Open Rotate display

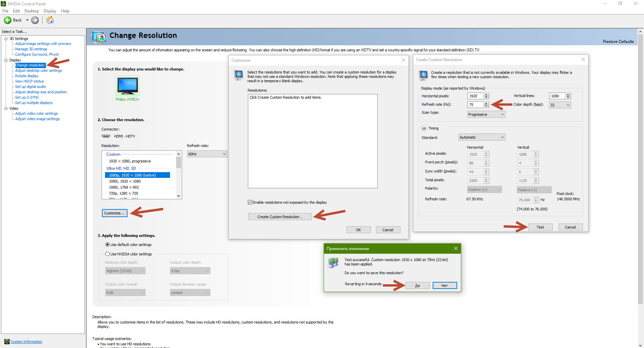click(27, 76)
